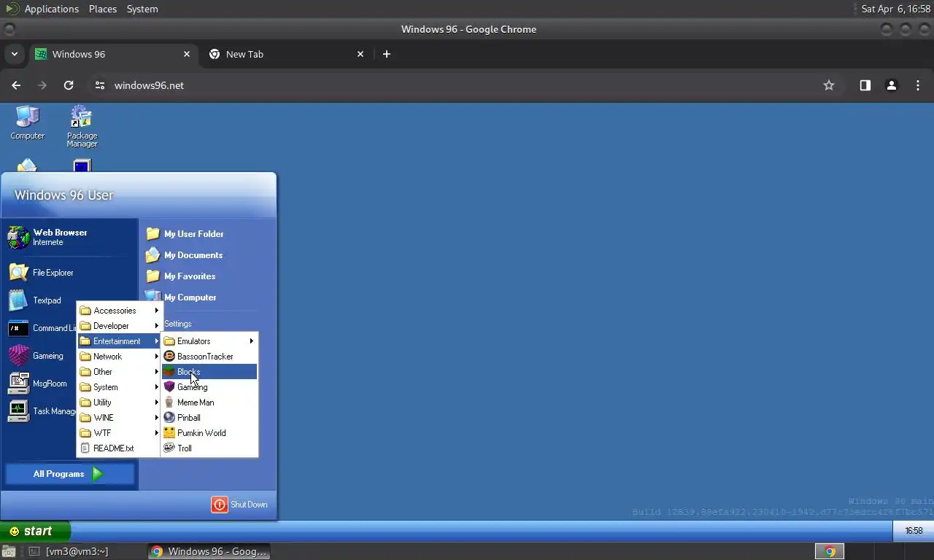Click the All Programs button
The image size is (934, 560).
70,474
